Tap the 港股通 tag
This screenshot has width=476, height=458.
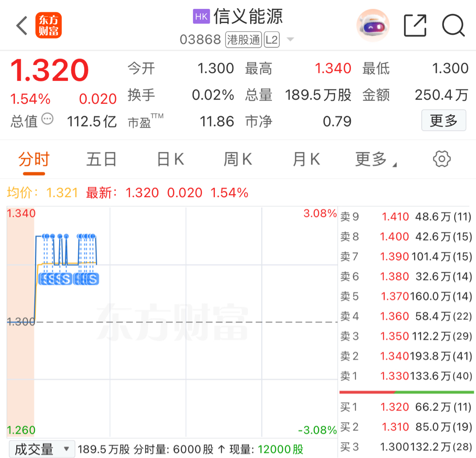pos(243,40)
